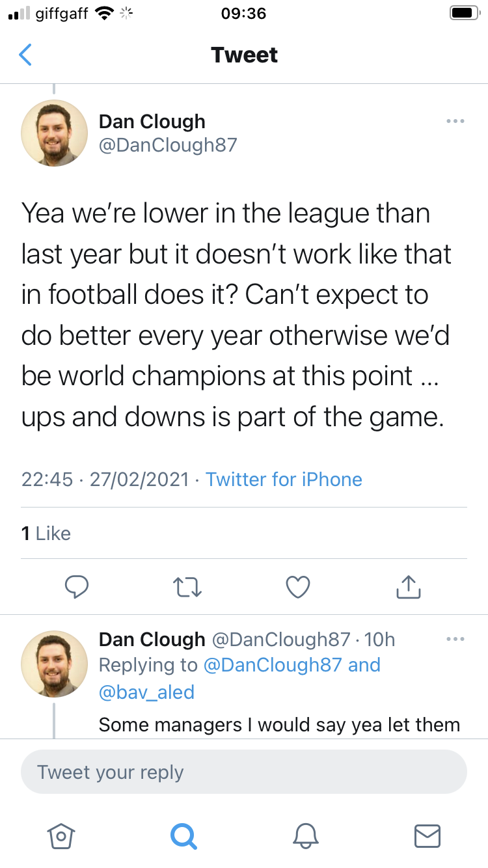The width and height of the screenshot is (488, 868).
Task: Tap the Dan Clough name on main tweet
Action: coord(152,121)
